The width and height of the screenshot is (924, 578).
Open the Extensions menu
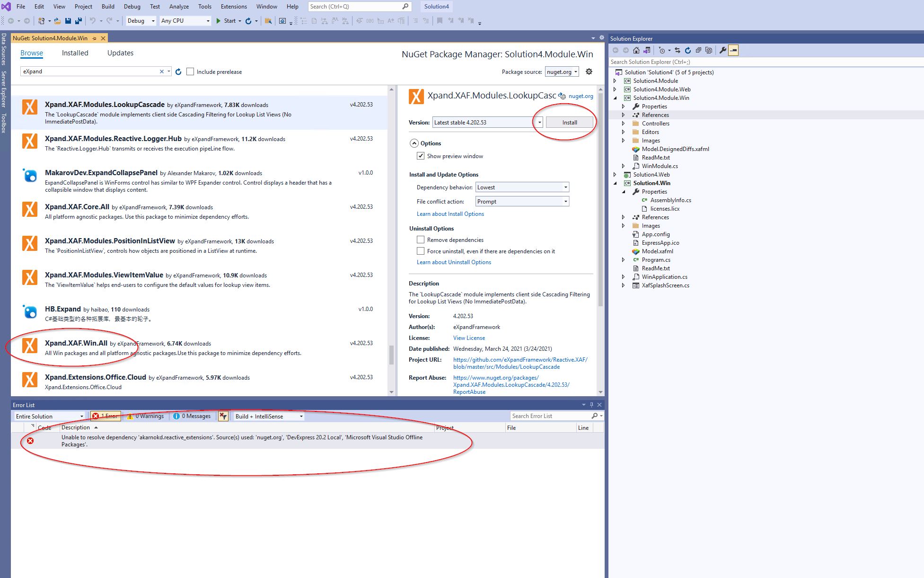[x=234, y=7]
